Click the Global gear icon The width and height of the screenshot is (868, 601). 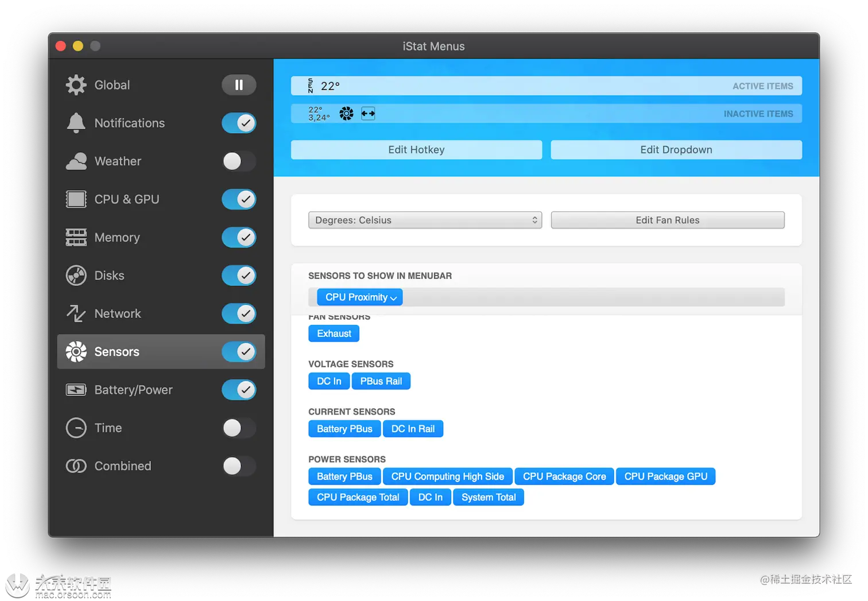coord(76,85)
